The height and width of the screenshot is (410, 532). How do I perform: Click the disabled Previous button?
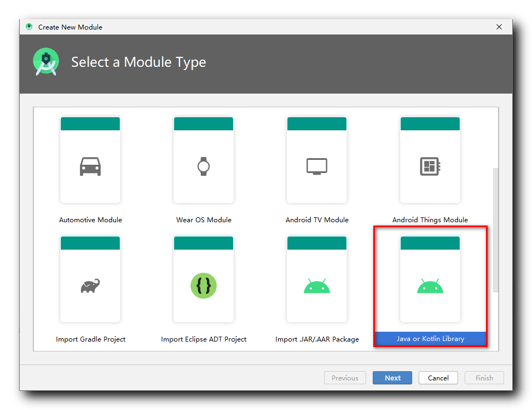345,378
